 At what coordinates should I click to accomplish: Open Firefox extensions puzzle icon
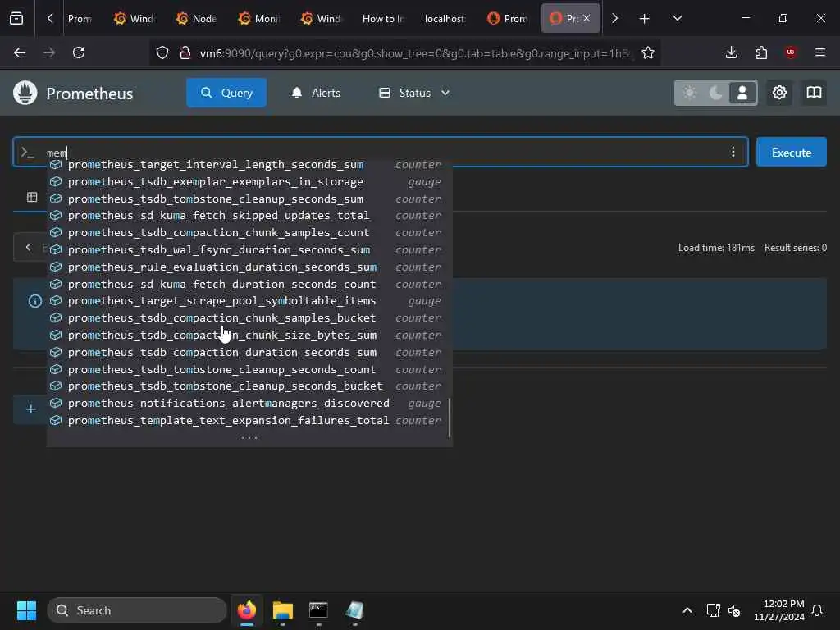(761, 52)
